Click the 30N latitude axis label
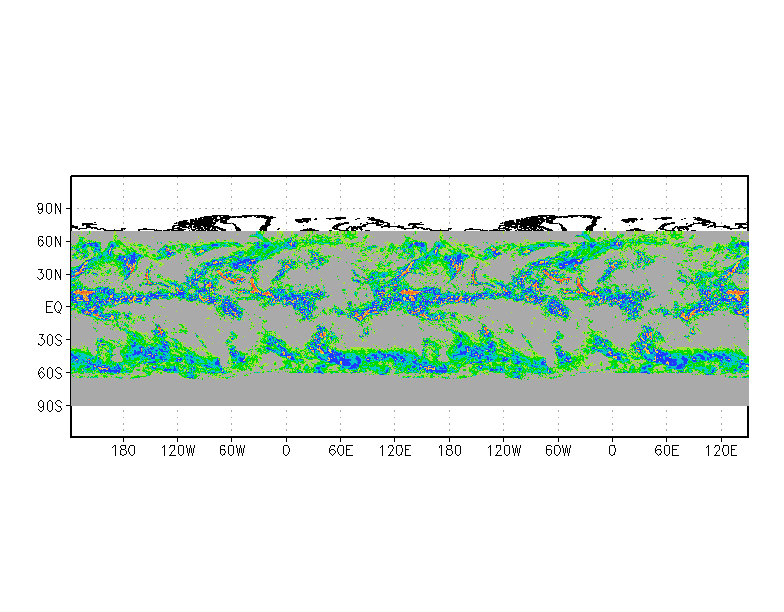The height and width of the screenshot is (612, 784). (49, 274)
